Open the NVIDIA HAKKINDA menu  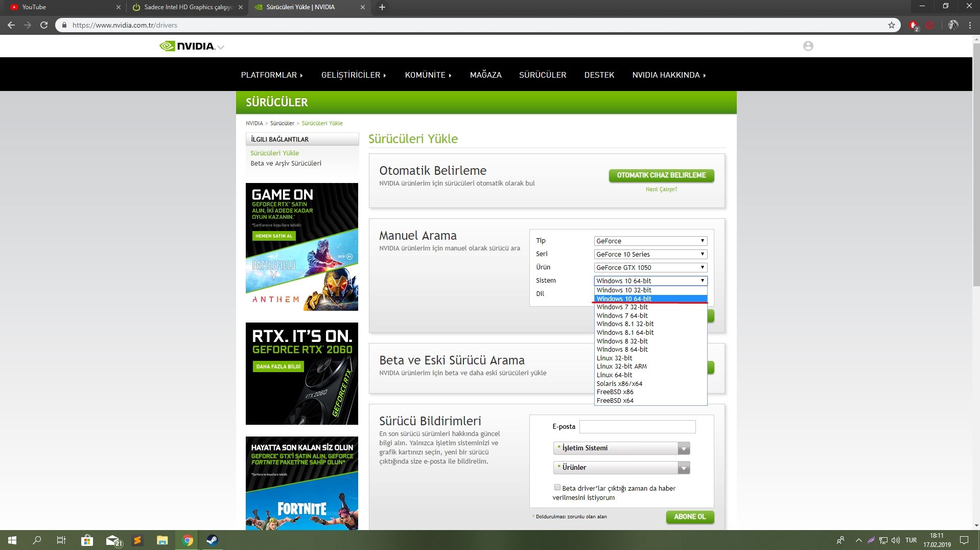[x=669, y=75]
